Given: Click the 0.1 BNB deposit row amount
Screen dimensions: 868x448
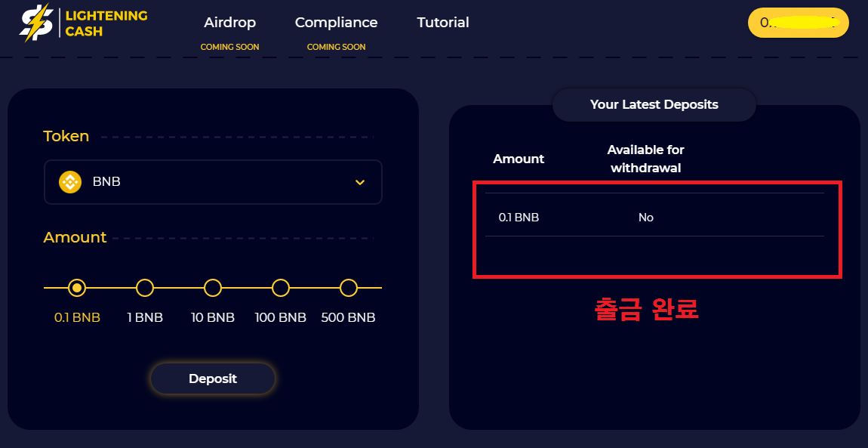Looking at the screenshot, I should tap(519, 218).
